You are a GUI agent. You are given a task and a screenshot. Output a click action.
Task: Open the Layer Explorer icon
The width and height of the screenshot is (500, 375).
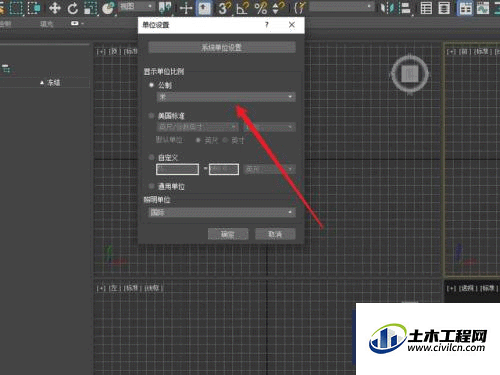pyautogui.click(x=444, y=8)
